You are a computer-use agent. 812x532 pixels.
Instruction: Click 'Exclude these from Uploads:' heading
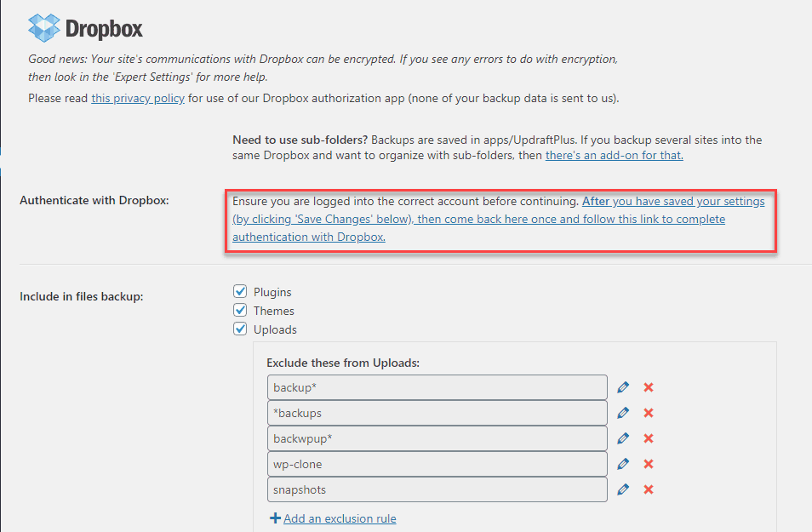point(343,363)
